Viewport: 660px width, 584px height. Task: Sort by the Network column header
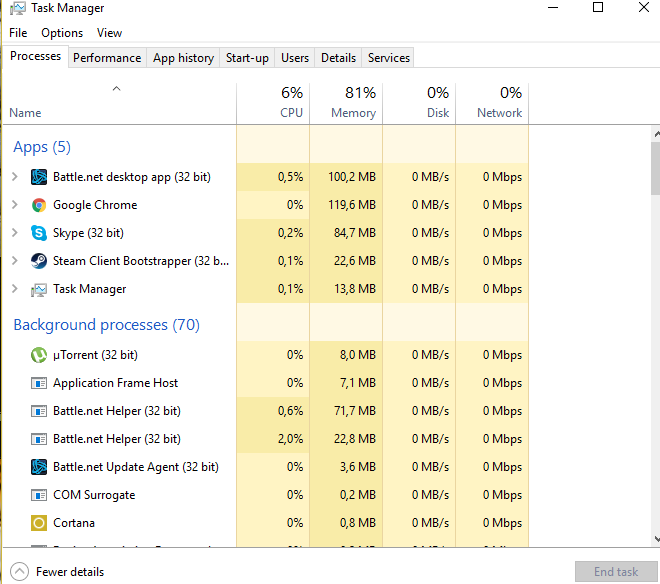[x=492, y=104]
